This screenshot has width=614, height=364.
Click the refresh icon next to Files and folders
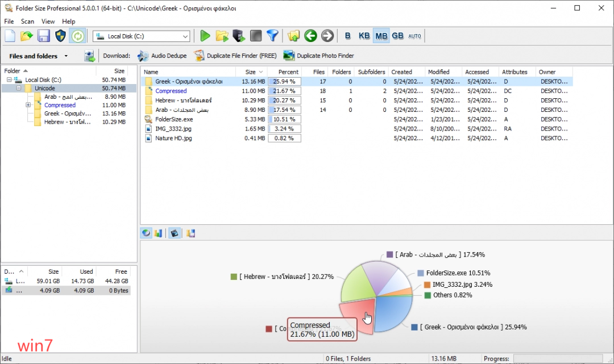click(89, 56)
